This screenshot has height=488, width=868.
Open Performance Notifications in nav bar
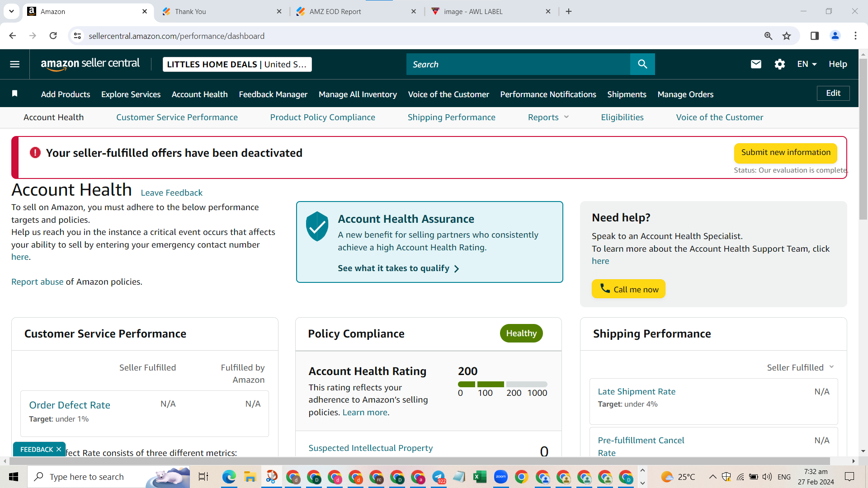coord(548,94)
